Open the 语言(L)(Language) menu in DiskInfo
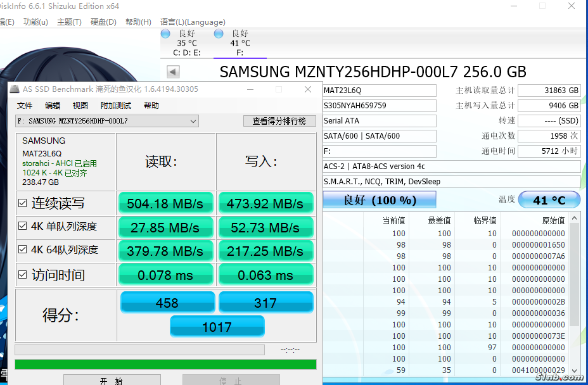The width and height of the screenshot is (588, 385). [193, 22]
